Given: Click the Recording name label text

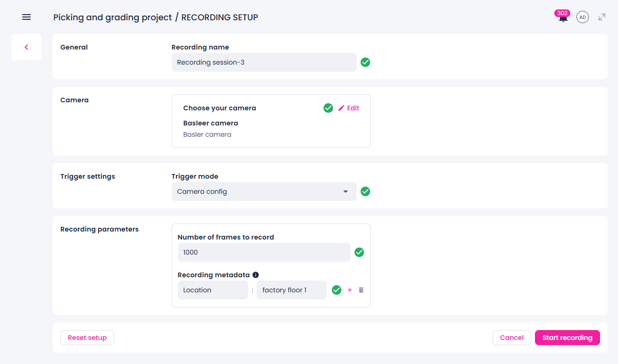Looking at the screenshot, I should click(200, 47).
